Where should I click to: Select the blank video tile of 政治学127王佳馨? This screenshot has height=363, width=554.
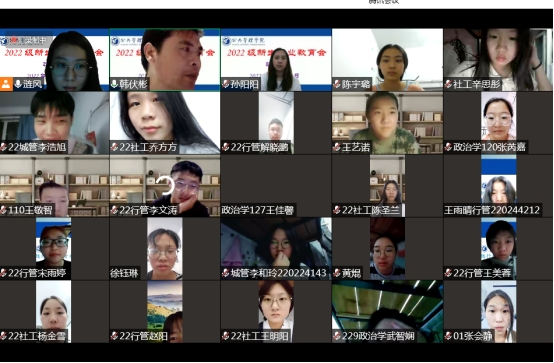(x=276, y=186)
